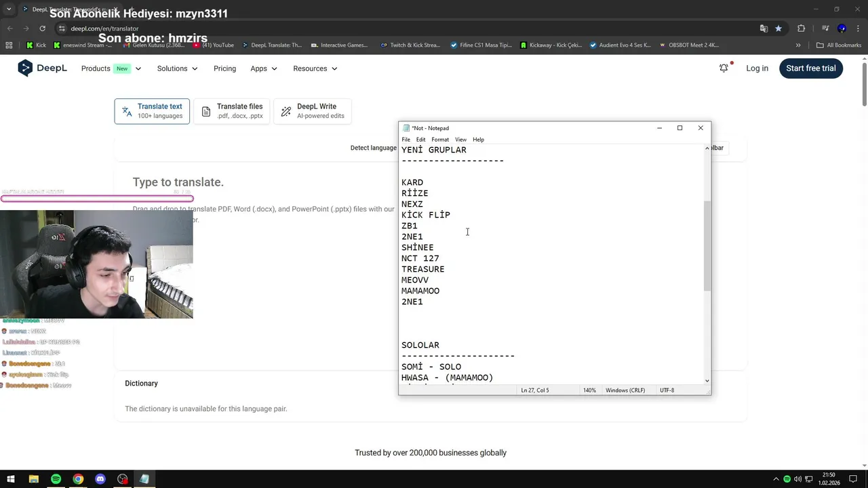Open the OBSBOT Meet 2 4K bookmark
This screenshot has height=488, width=868.
(689, 45)
